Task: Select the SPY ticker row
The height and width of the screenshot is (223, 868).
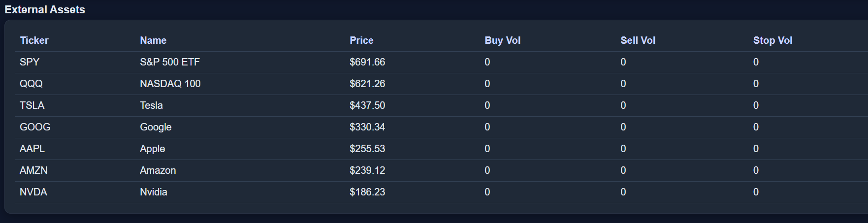Action: pos(30,62)
